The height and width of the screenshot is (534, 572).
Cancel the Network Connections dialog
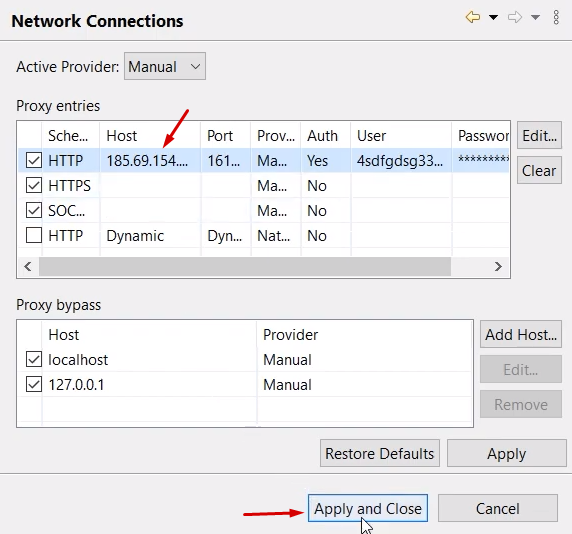(x=498, y=508)
